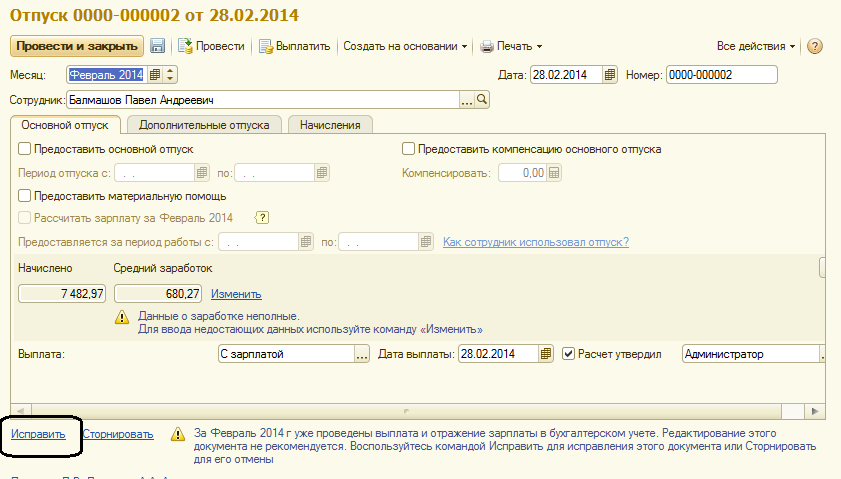Click the Сотрудник name field
This screenshot has width=841, height=479.
[263, 100]
